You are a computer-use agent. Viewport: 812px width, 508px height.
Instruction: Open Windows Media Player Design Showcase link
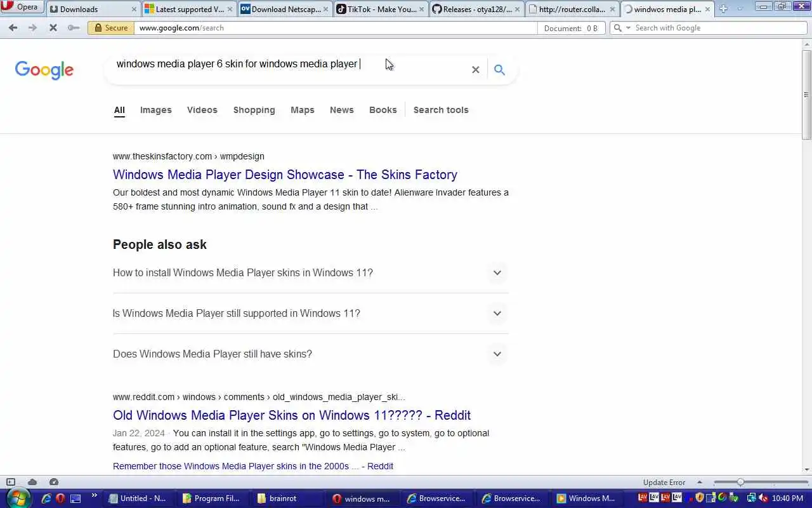coord(285,175)
